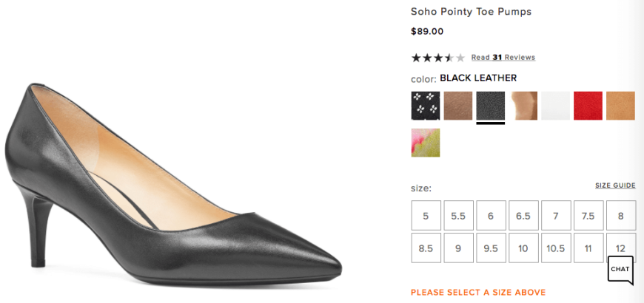Open the SIZE GUIDE link
Viewport: 644px width, 303px height.
pos(615,185)
